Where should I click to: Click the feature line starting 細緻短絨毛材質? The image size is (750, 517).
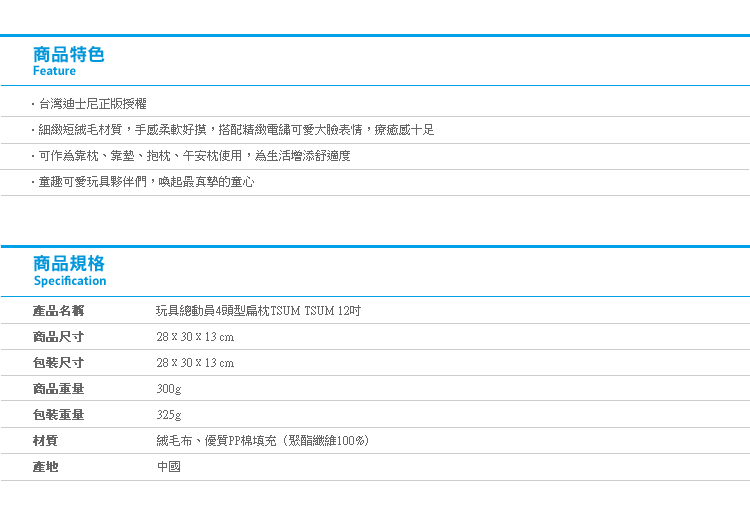coord(236,130)
